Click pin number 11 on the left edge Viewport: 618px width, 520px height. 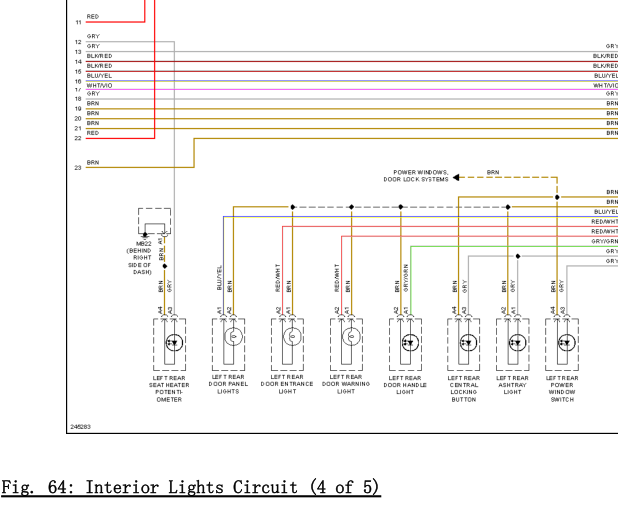click(78, 22)
